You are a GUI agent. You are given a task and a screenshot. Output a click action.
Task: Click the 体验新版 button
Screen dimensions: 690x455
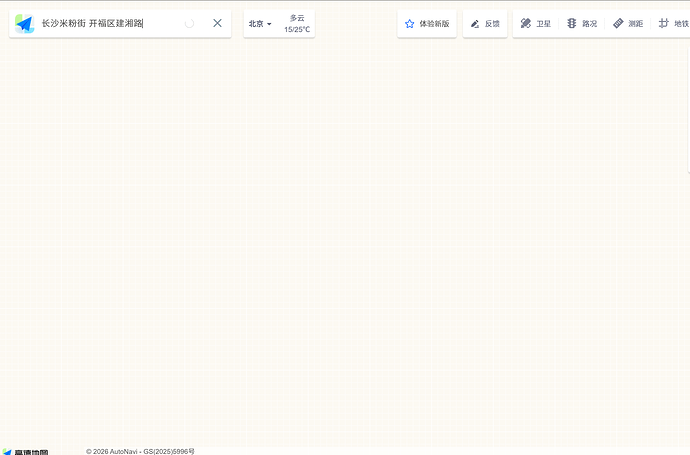click(x=427, y=24)
